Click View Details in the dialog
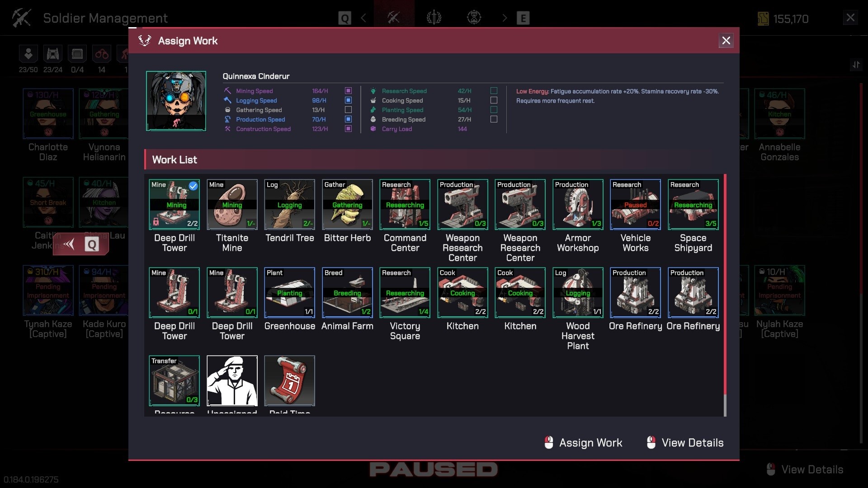This screenshot has width=868, height=488. (685, 443)
